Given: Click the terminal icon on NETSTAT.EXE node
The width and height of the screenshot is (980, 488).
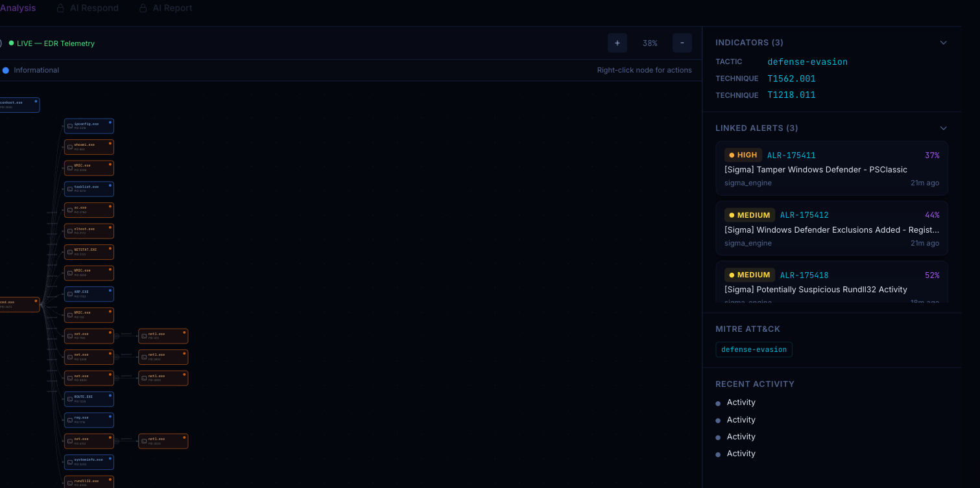Looking at the screenshot, I should pos(70,252).
